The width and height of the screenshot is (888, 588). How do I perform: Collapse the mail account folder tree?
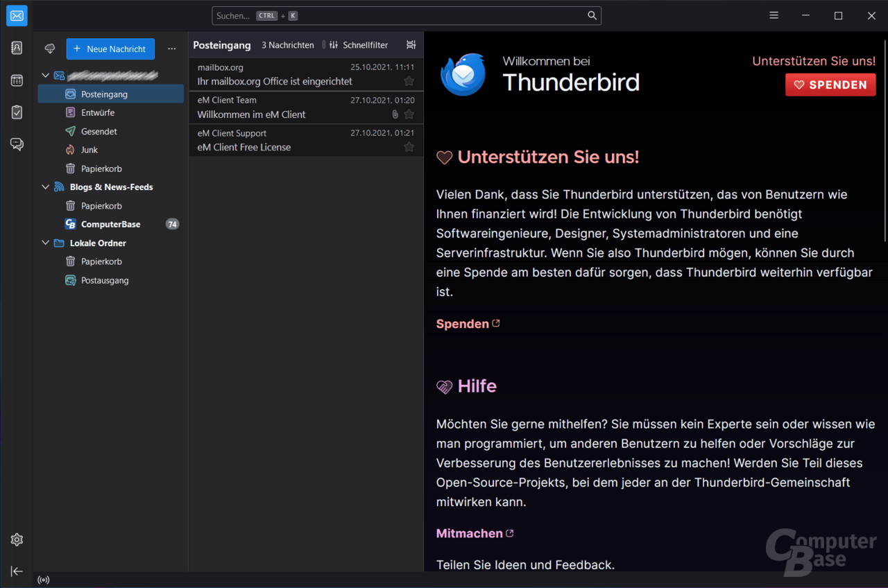[46, 75]
